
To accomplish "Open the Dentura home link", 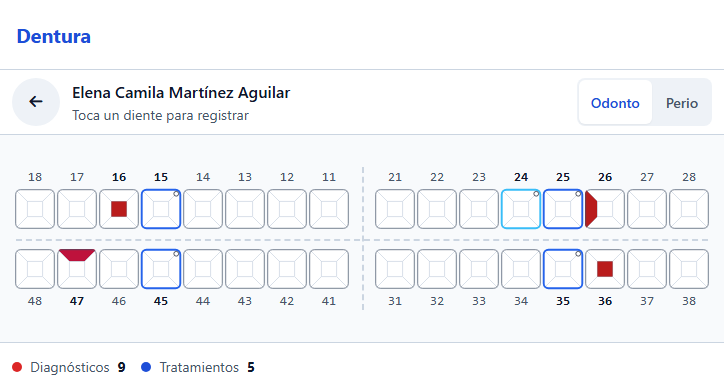I will pyautogui.click(x=54, y=36).
